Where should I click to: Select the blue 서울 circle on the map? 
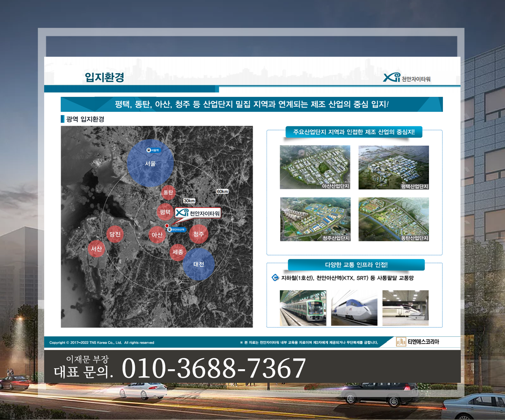[x=150, y=163]
